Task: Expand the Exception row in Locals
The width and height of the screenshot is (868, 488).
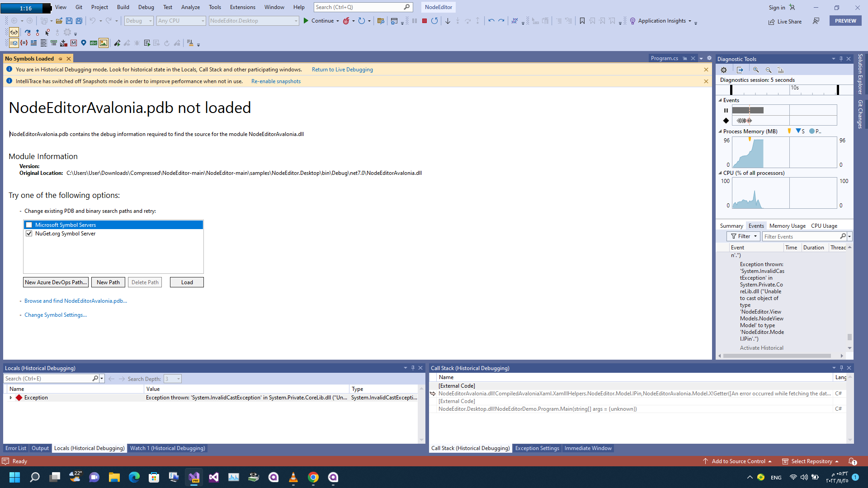Action: 11,397
